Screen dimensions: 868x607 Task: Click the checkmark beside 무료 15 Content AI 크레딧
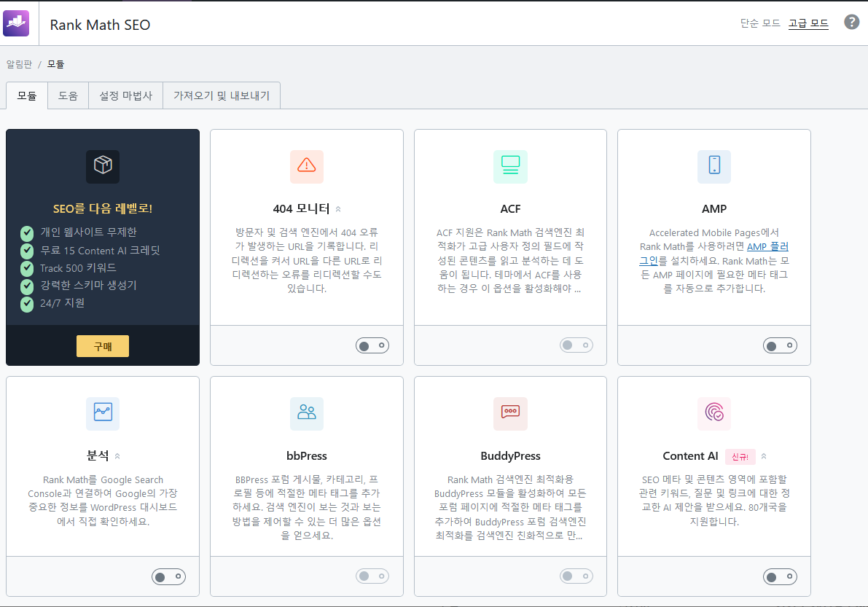pyautogui.click(x=27, y=251)
